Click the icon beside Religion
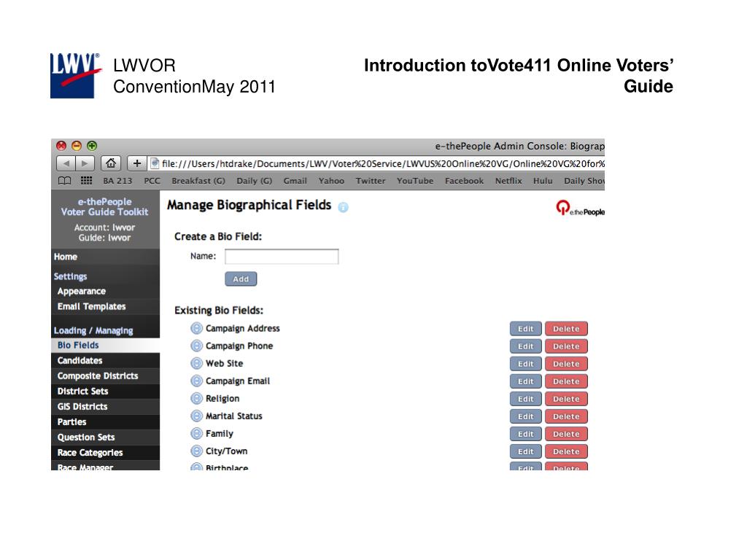This screenshot has width=747, height=560. point(196,398)
